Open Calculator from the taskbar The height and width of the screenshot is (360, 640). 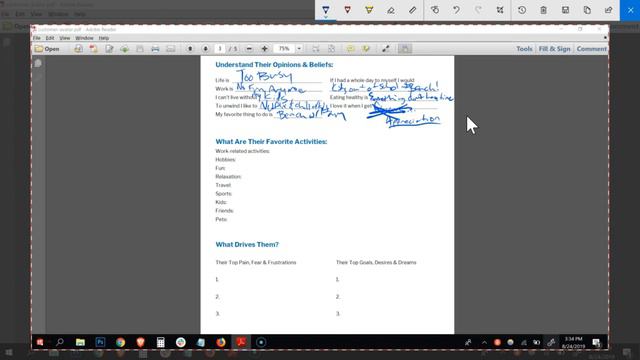[x=160, y=342]
